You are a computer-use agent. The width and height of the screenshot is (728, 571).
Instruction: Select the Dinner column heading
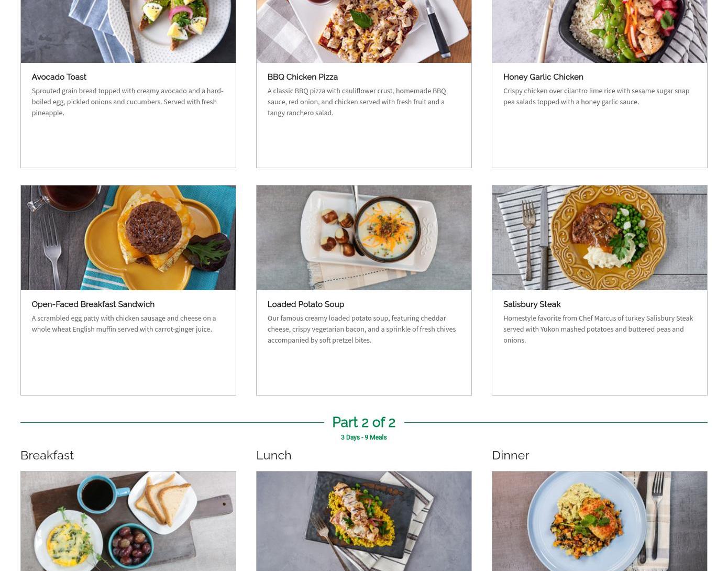point(511,455)
